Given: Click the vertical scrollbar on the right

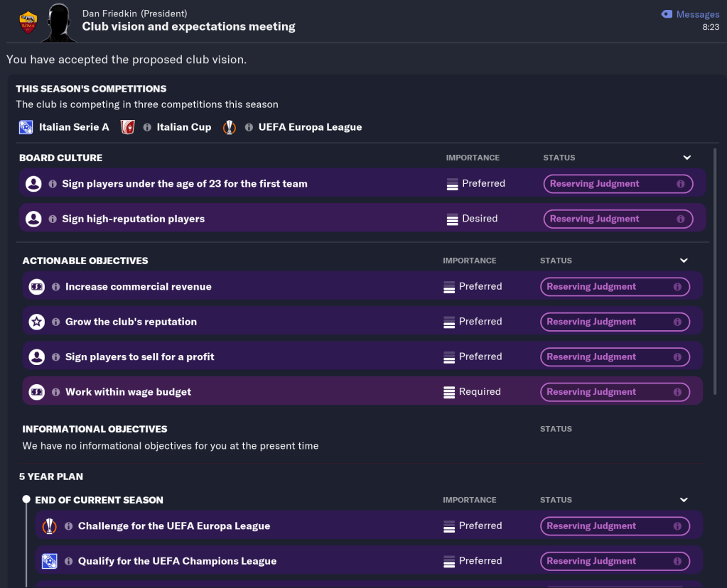Looking at the screenshot, I should [715, 270].
